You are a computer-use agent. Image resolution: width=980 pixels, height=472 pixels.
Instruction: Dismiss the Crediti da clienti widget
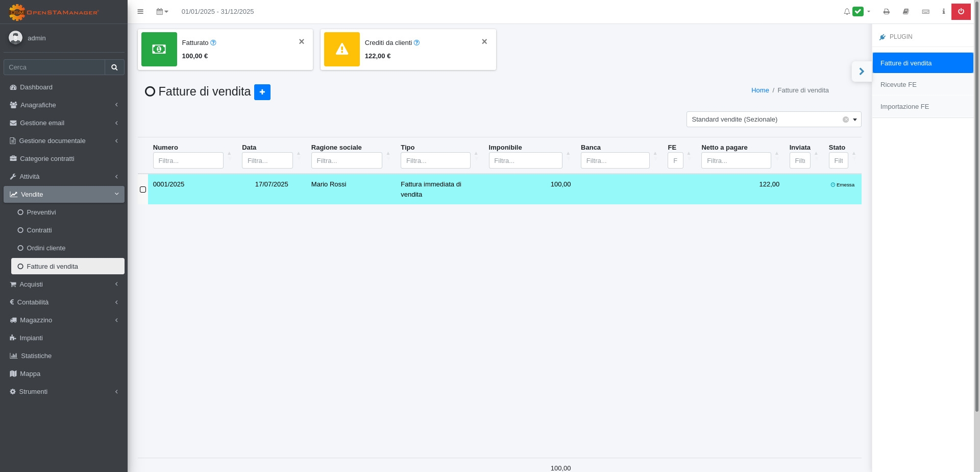click(x=484, y=42)
